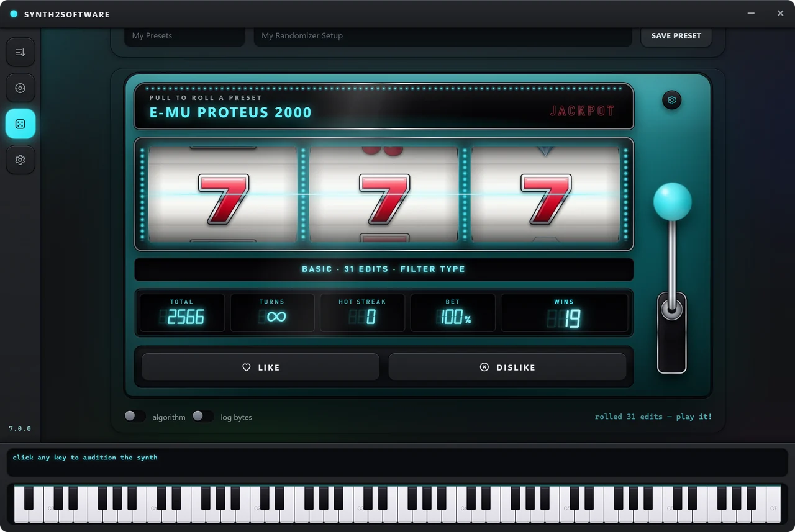Click the middle reel's red 7
Screen dimensions: 795x532
[384, 199]
